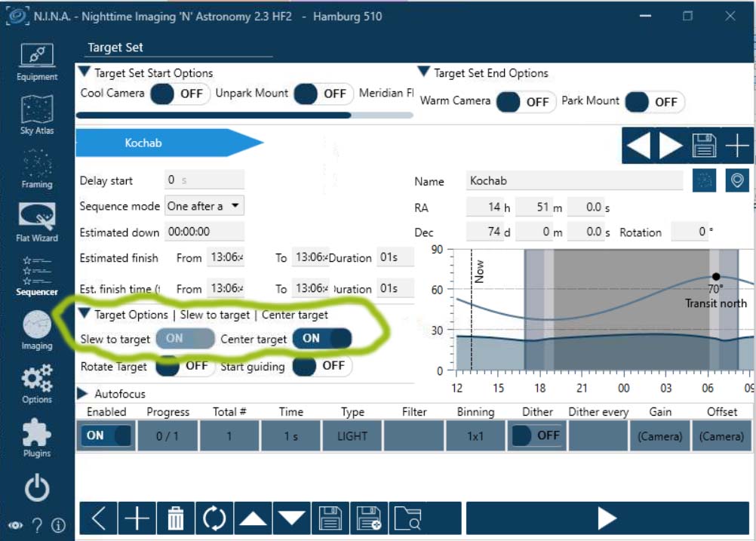Start the sequence with the play button
This screenshot has width=756, height=541.
pyautogui.click(x=607, y=518)
